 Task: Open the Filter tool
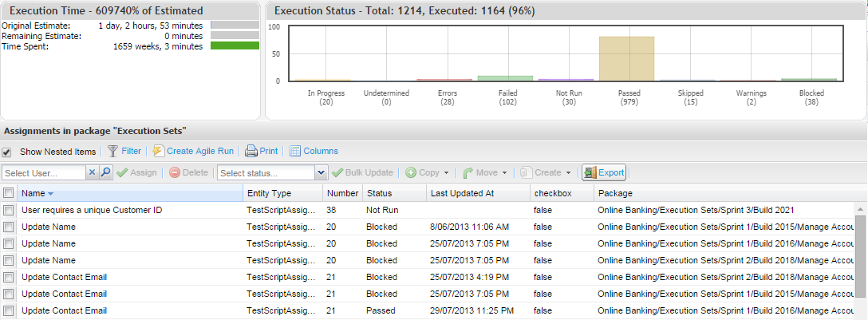pyautogui.click(x=124, y=151)
